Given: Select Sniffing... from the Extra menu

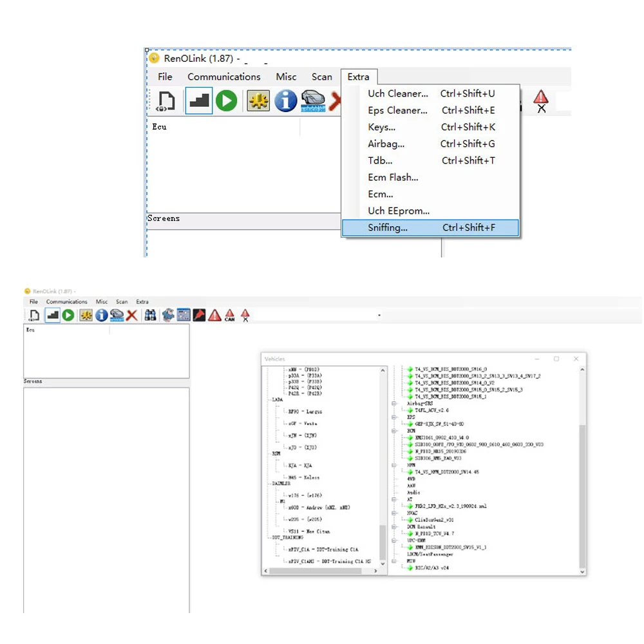Looking at the screenshot, I should (430, 227).
